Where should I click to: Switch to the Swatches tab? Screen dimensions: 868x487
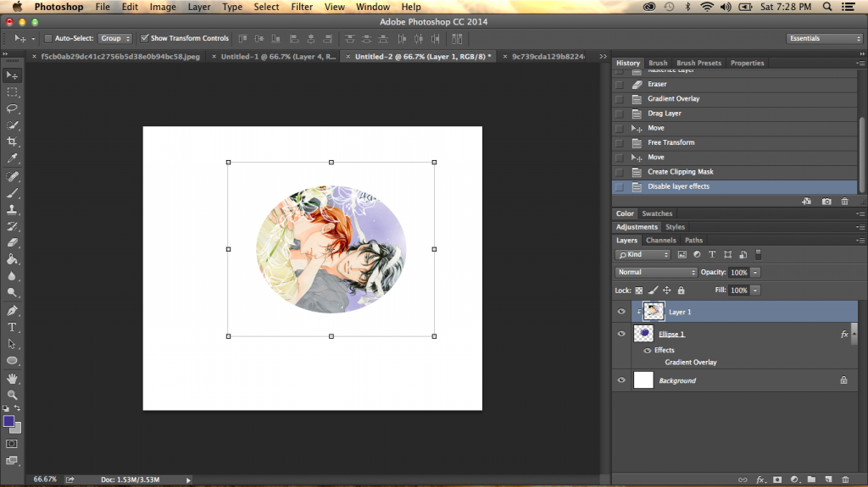click(657, 213)
